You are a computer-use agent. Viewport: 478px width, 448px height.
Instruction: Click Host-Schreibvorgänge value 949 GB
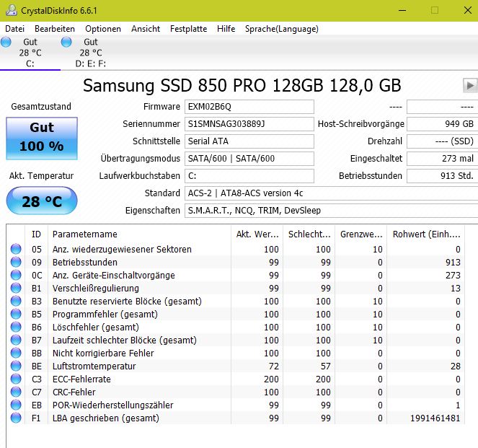click(442, 124)
